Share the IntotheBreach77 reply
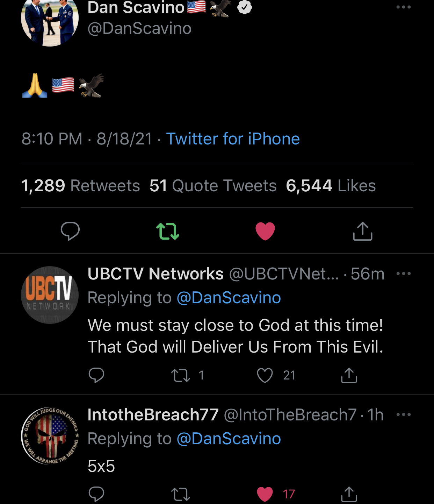Image resolution: width=434 pixels, height=504 pixels. [349, 494]
